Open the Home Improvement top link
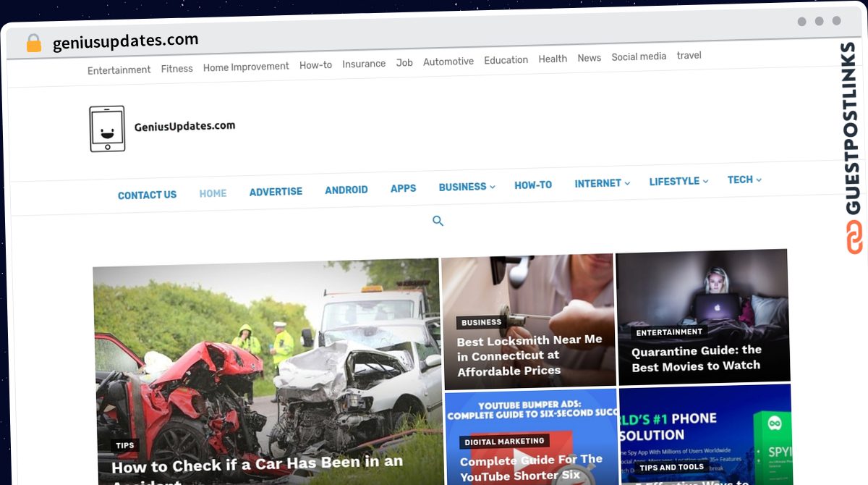 246,67
